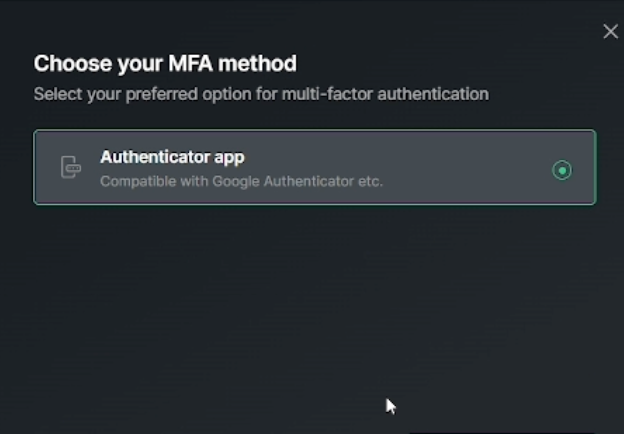Screen dimensions: 624x434
Task: Dismiss the dialog with the X icon
Action: (x=610, y=31)
